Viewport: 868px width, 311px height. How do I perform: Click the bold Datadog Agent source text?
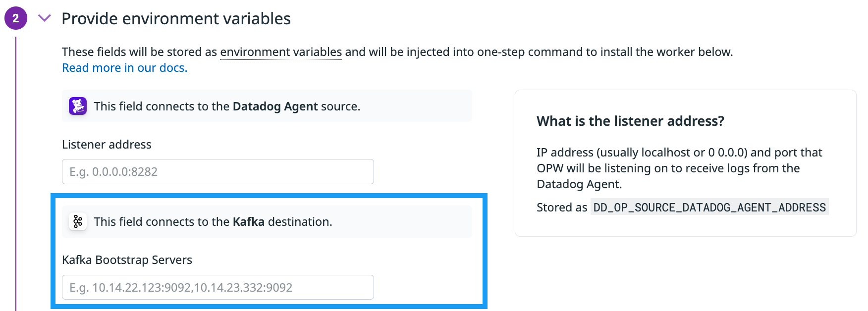275,106
